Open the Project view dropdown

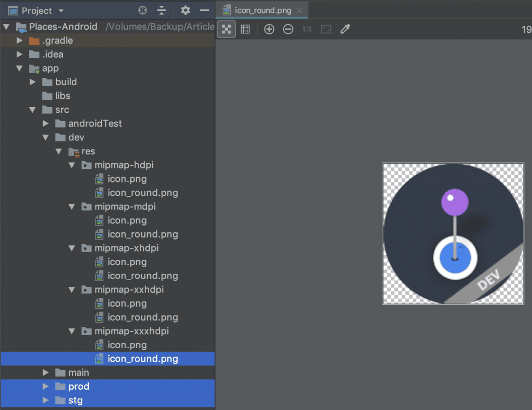tap(36, 11)
